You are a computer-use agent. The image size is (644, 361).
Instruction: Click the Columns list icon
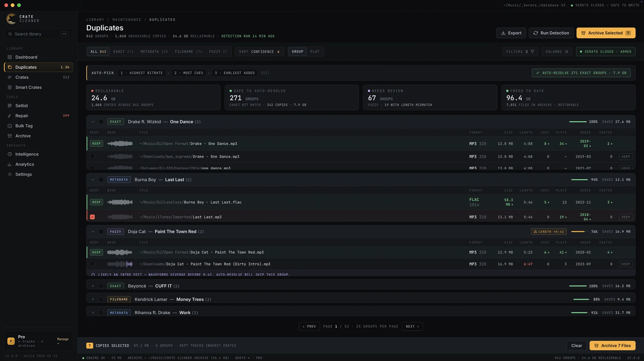click(567, 52)
